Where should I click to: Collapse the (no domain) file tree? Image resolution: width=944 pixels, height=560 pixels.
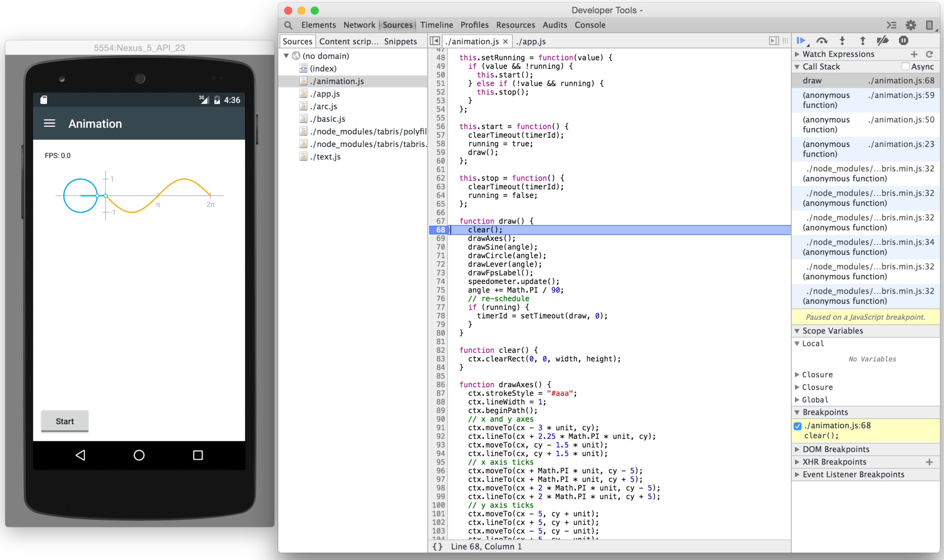pos(286,56)
